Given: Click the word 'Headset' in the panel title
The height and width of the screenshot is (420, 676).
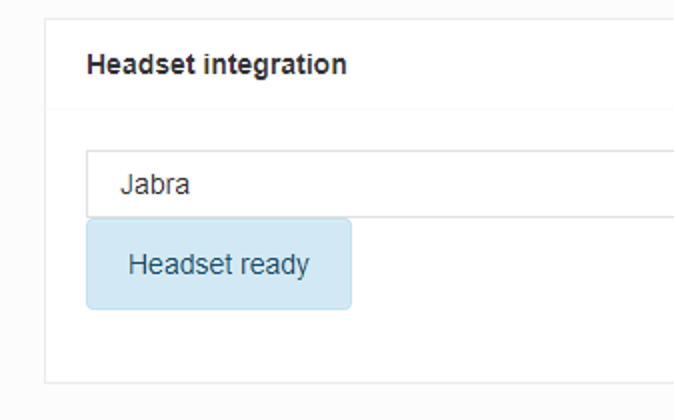Looking at the screenshot, I should point(141,65).
